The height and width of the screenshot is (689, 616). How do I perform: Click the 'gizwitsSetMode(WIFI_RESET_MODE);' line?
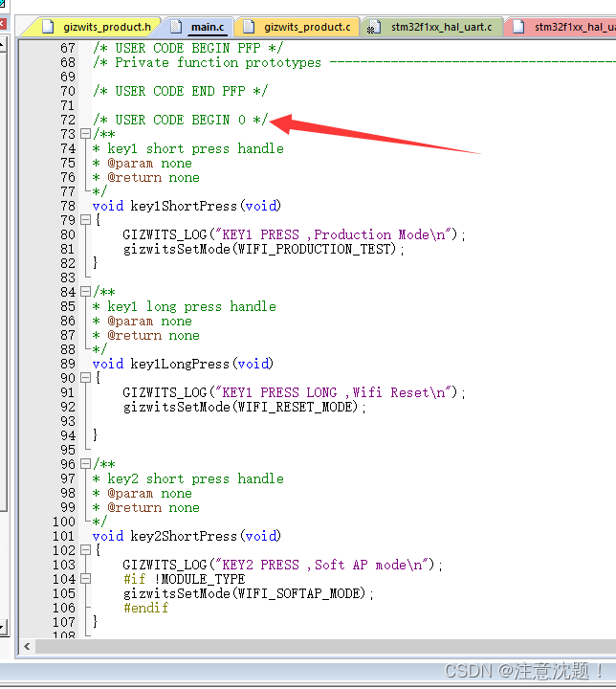244,407
